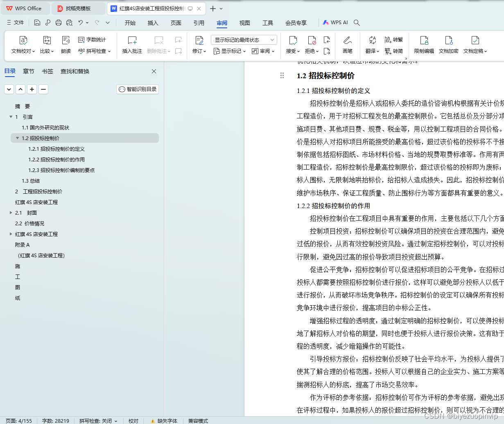504x424 pixels.
Task: Open the 翻译 translate tool
Action: click(x=372, y=45)
